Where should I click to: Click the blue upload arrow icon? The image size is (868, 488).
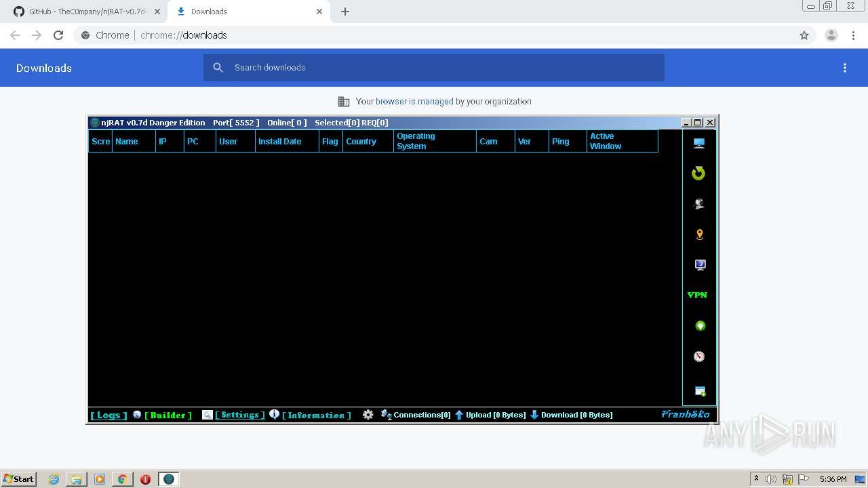tap(459, 415)
